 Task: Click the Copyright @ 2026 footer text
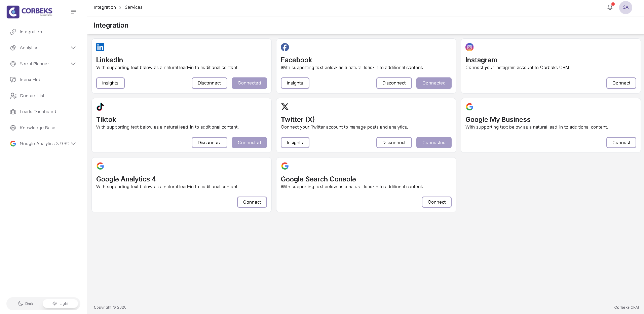110,307
